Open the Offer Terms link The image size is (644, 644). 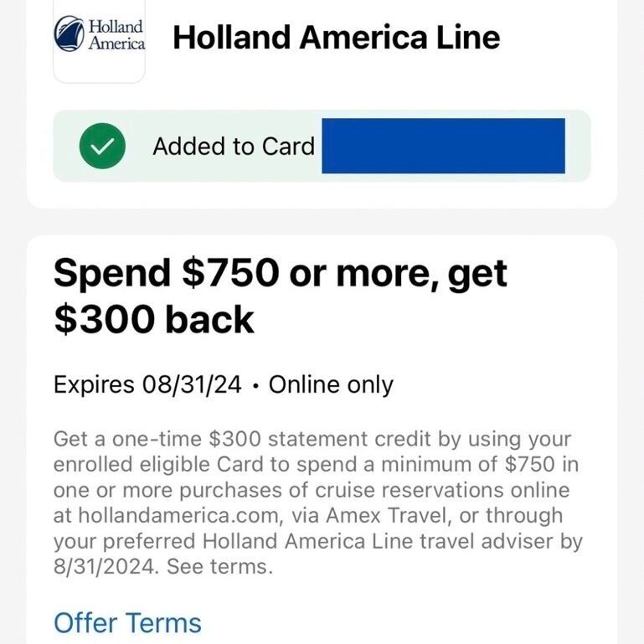(x=127, y=622)
